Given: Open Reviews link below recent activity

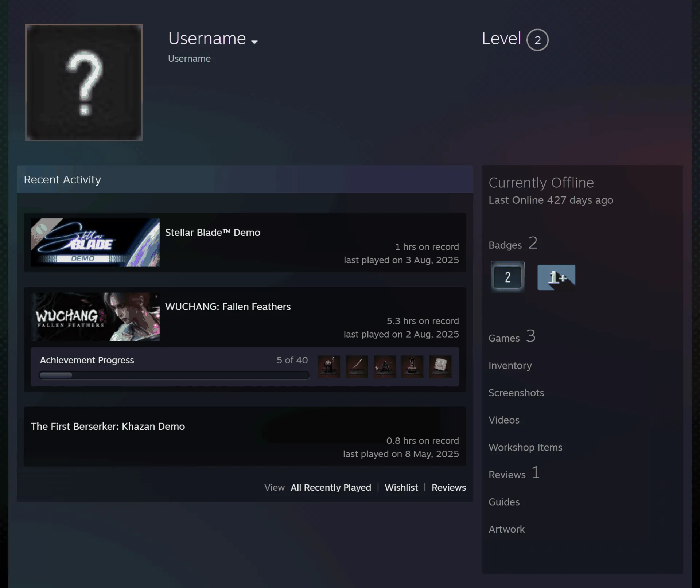Looking at the screenshot, I should [449, 487].
